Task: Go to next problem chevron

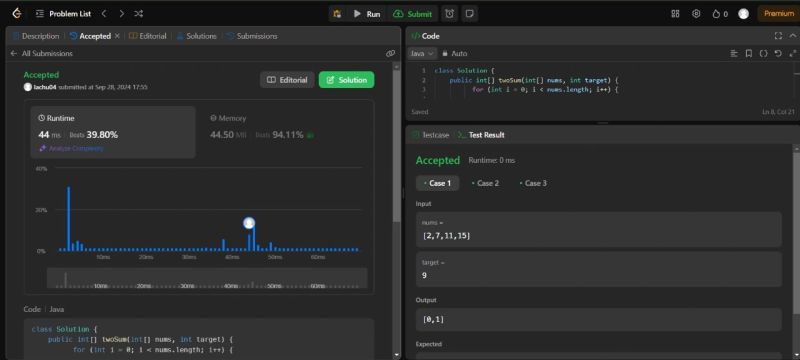Action: click(121, 14)
